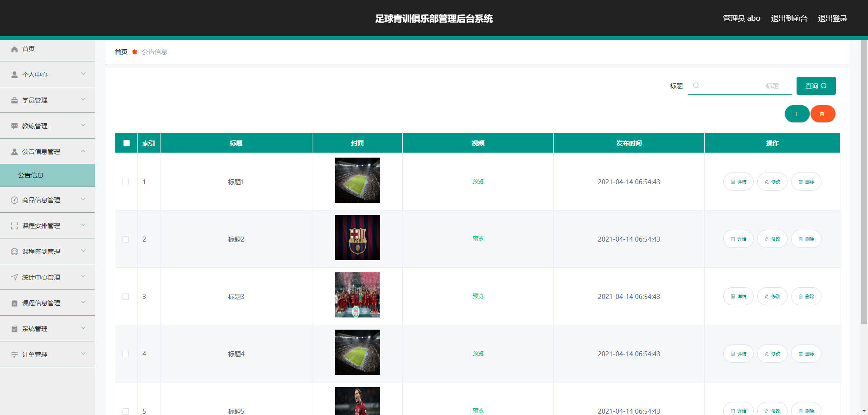The width and height of the screenshot is (868, 415).
Task: Open the FCB crest cover thumbnail of 标题2
Action: pyautogui.click(x=358, y=238)
